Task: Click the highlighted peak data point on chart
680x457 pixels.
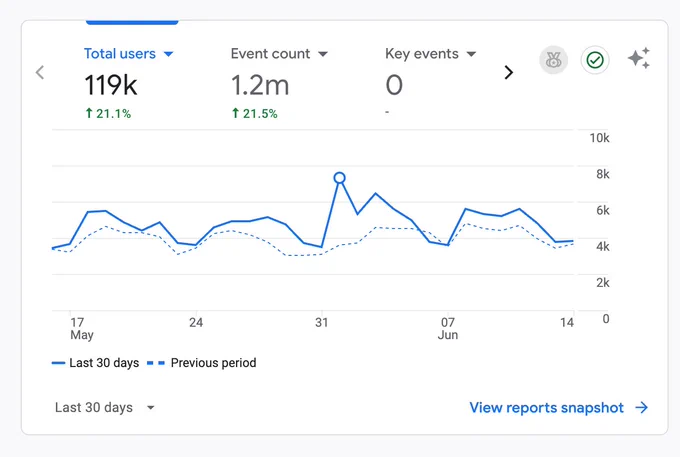Action: click(340, 178)
